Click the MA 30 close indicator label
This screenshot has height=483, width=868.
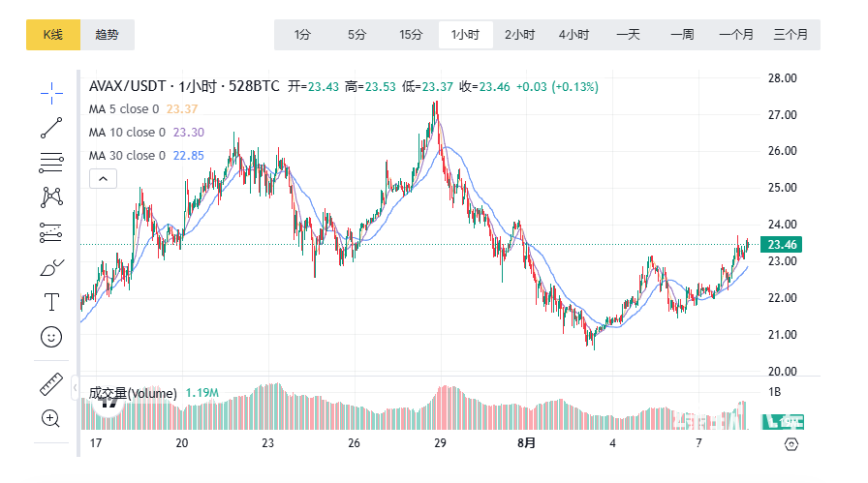tap(127, 156)
